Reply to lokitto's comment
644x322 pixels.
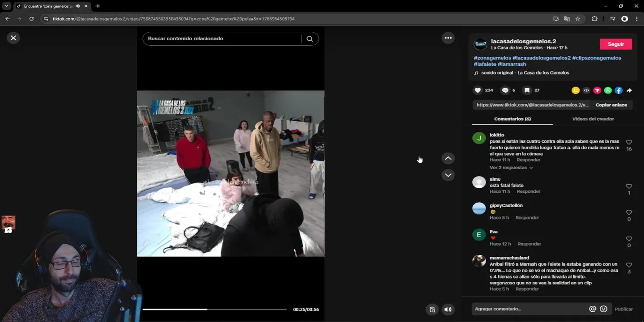coord(529,160)
